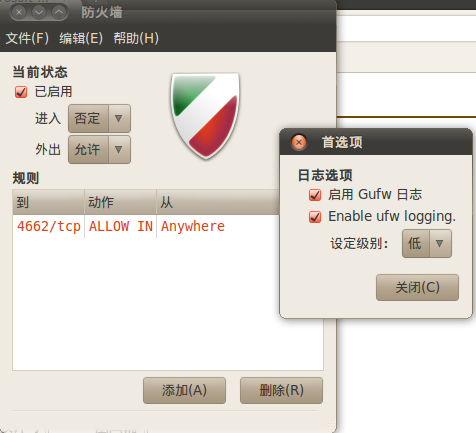The image size is (476, 433).
Task: Click the firewall window's close circle button
Action: pyautogui.click(x=19, y=13)
